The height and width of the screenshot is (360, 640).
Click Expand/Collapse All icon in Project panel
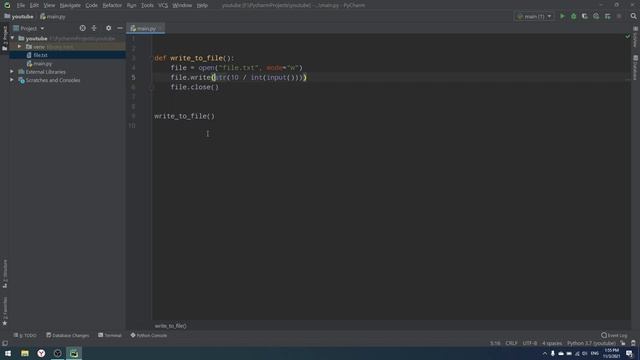94,28
